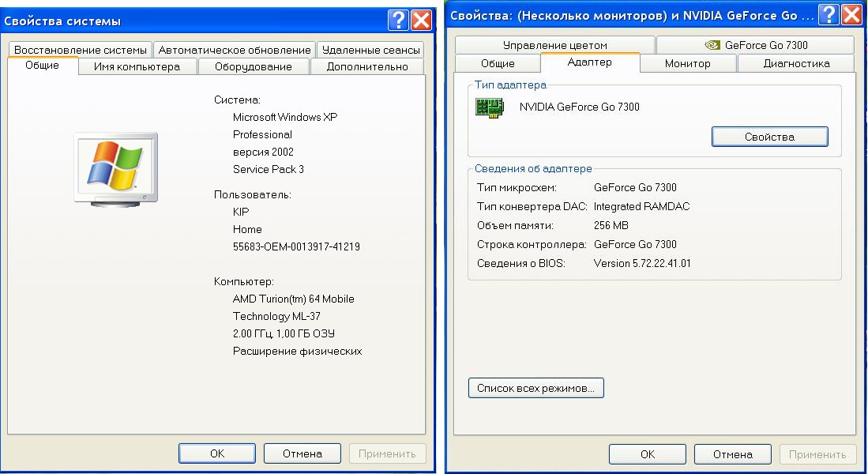868x474 pixels.
Task: Click the NVIDIA adapter card icon
Action: (x=490, y=107)
